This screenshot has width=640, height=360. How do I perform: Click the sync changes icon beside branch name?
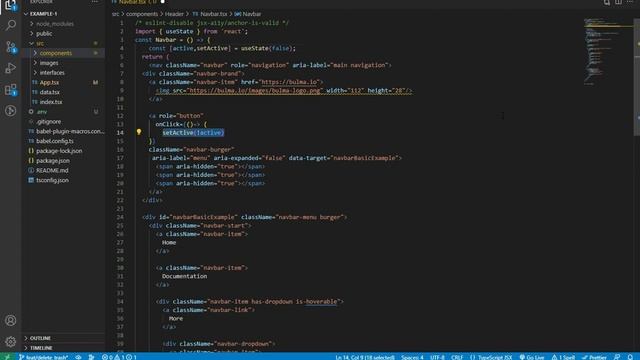tap(78, 357)
